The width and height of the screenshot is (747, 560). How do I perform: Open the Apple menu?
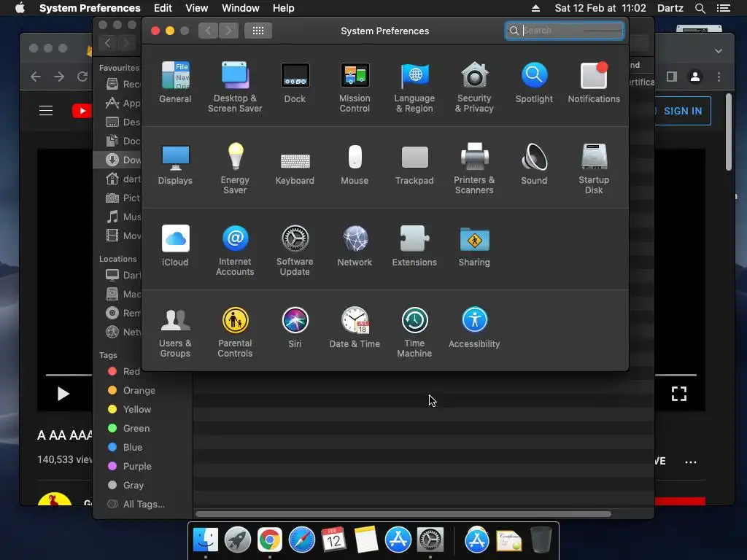coord(20,8)
